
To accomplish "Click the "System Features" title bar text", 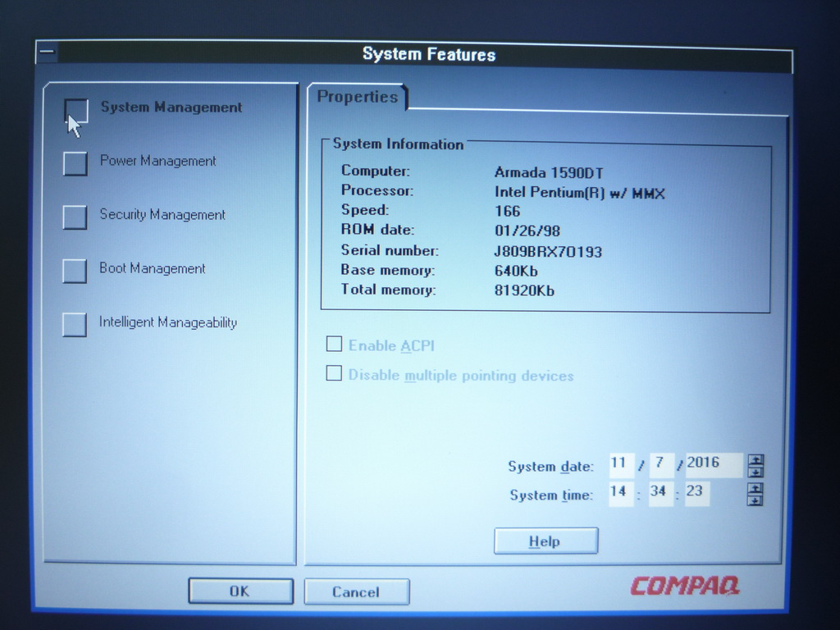I will click(x=429, y=55).
